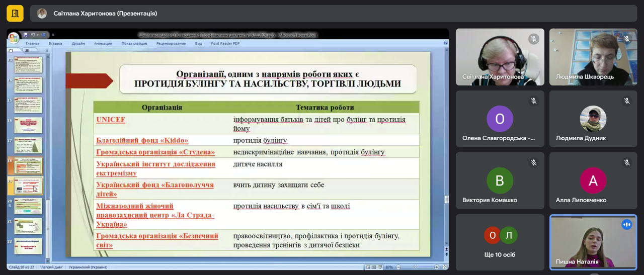Open the Показ слайдов ribbon tab

tap(134, 44)
